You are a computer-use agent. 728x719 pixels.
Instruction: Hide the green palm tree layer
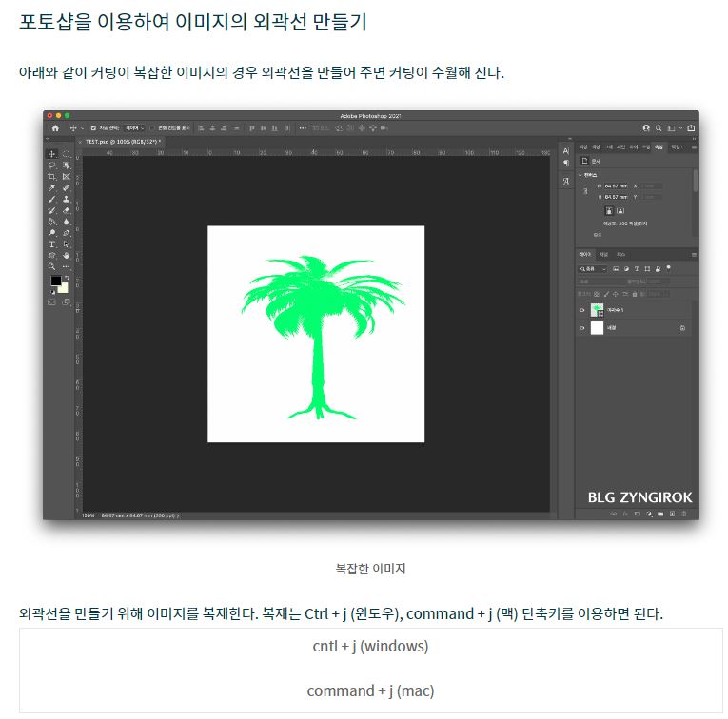point(581,310)
